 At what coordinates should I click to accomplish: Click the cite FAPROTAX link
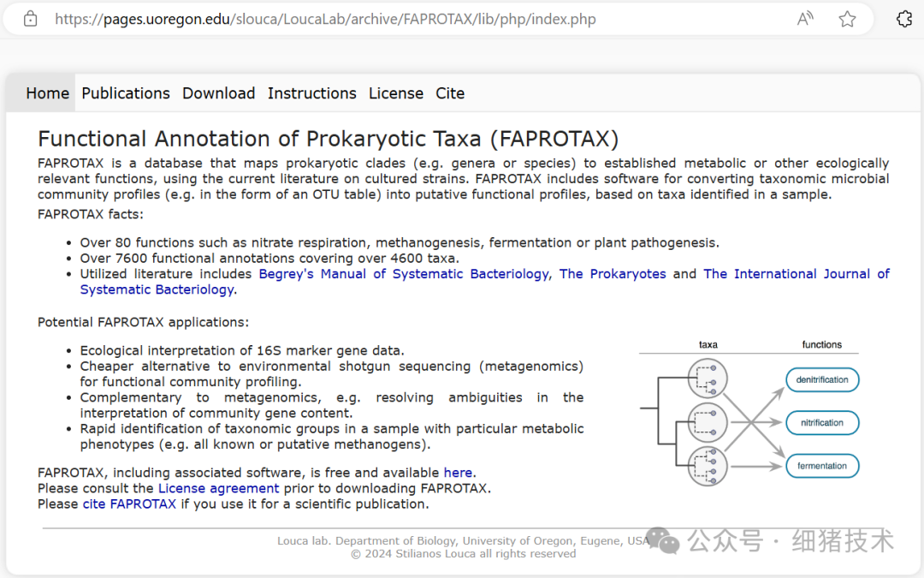pos(129,504)
